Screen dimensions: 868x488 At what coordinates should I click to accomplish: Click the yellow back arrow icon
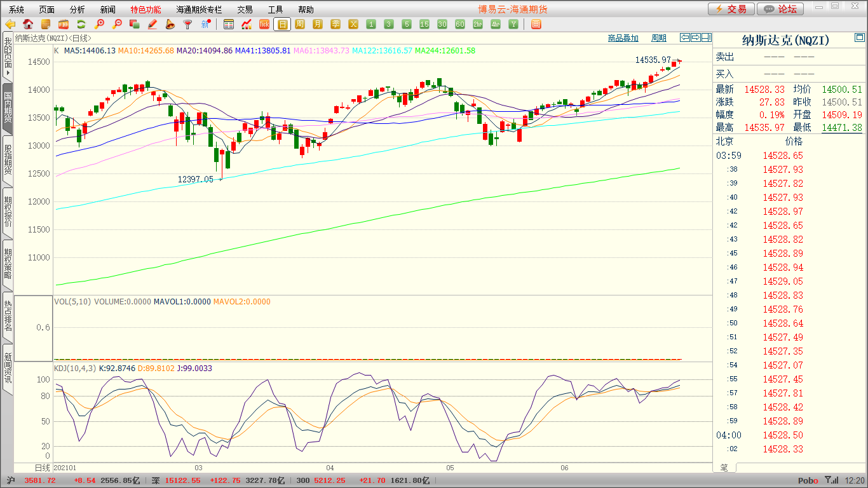tap(10, 25)
